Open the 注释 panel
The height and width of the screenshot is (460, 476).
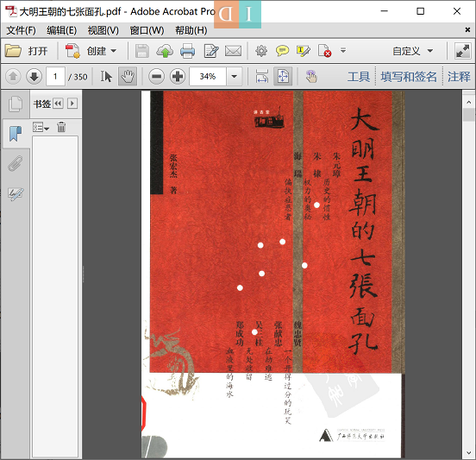459,77
